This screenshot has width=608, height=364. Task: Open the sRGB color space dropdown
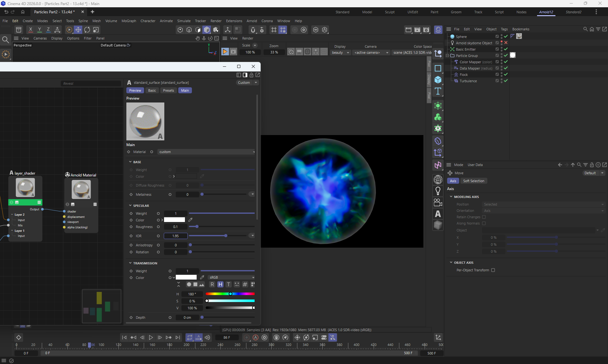point(232,277)
